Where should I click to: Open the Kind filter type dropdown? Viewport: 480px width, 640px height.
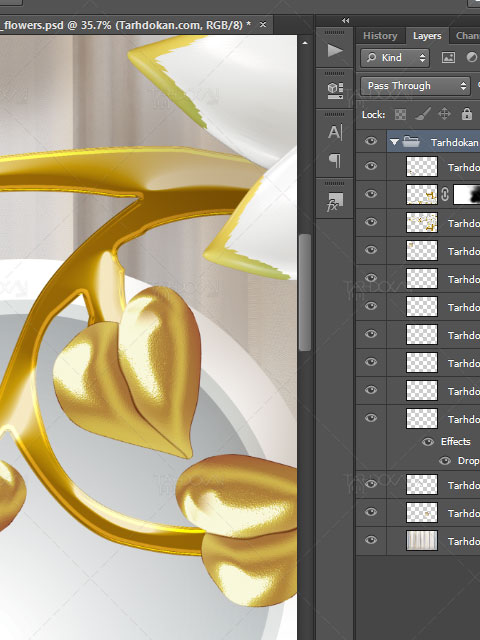coord(395,58)
